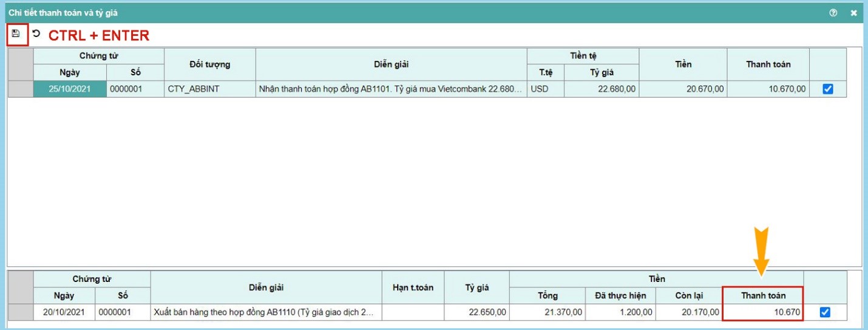Close the payment details dialog
The width and height of the screenshot is (868, 330).
pyautogui.click(x=853, y=13)
